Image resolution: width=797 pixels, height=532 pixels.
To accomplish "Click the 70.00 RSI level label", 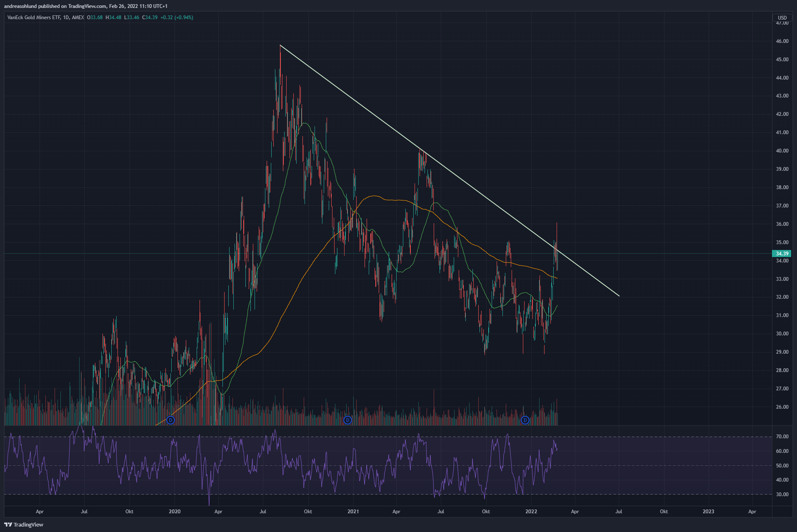I will [x=782, y=437].
